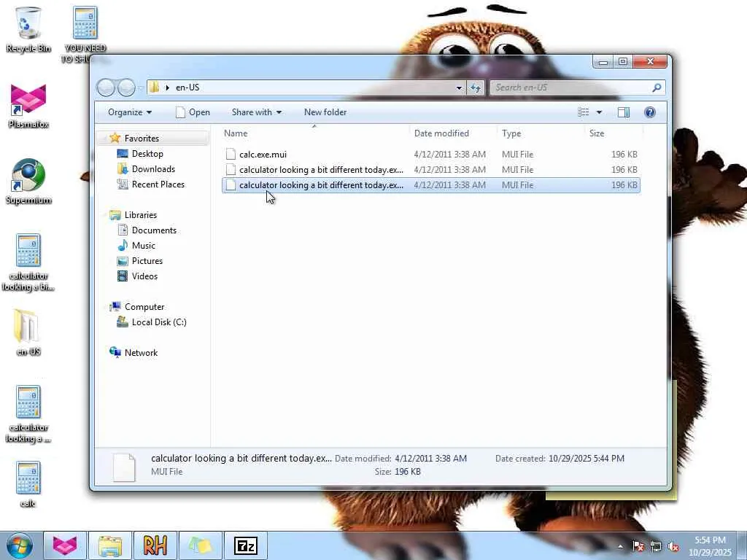Viewport: 747px width, 560px height.
Task: Sort by the Size column header
Action: coord(614,133)
